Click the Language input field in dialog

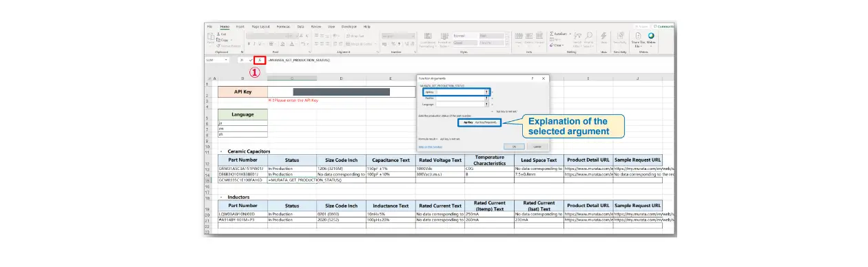(x=460, y=104)
